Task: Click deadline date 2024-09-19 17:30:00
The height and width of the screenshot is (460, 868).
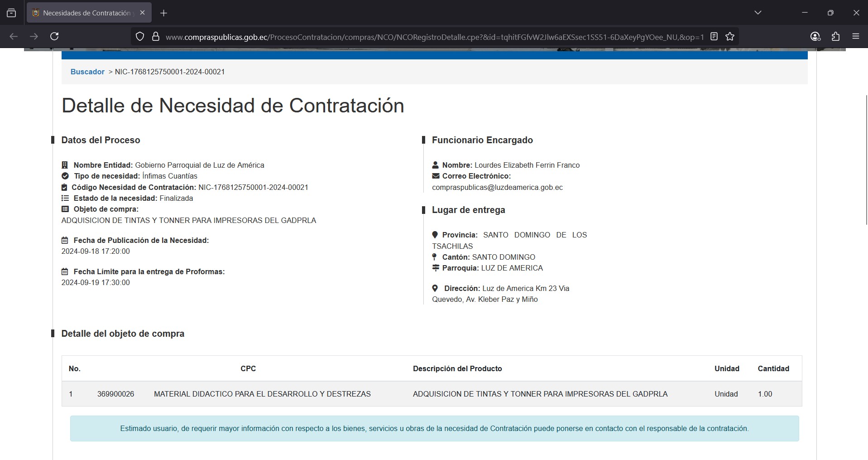Action: click(x=96, y=282)
